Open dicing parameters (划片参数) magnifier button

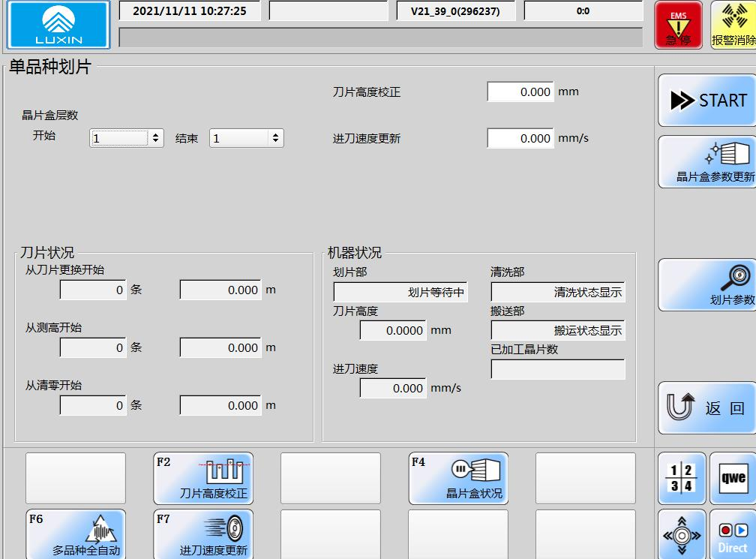click(x=706, y=285)
